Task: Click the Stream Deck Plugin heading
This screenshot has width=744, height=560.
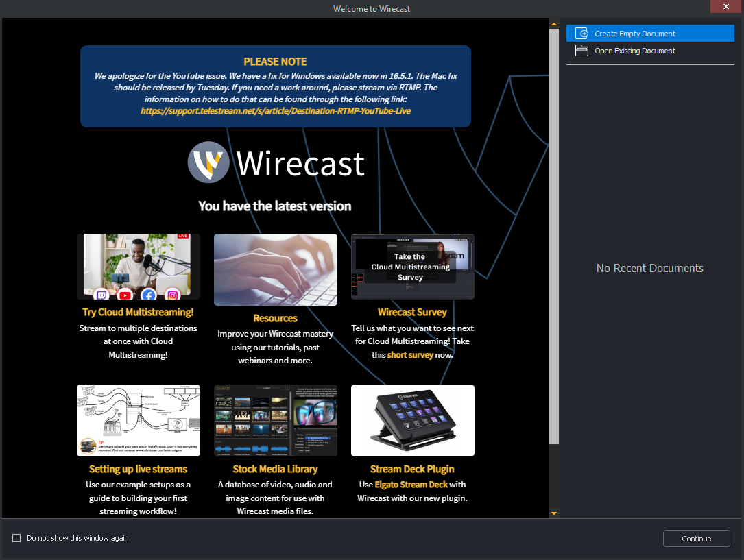Action: (412, 469)
